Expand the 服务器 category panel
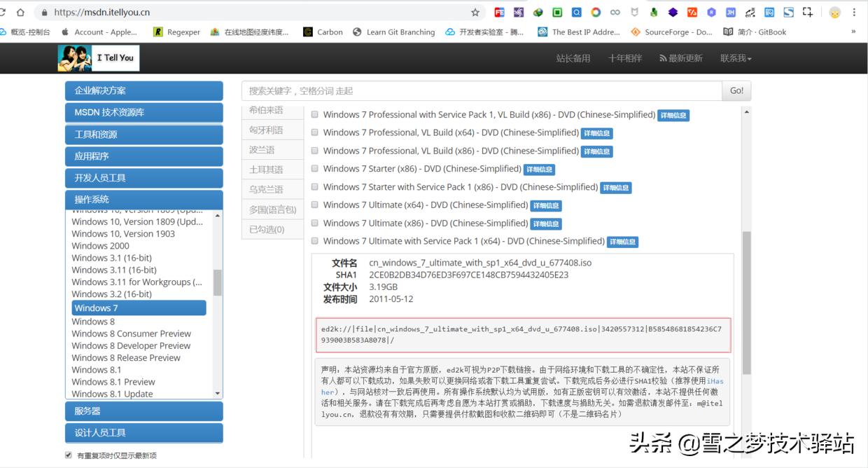This screenshot has height=468, width=868. (x=143, y=411)
